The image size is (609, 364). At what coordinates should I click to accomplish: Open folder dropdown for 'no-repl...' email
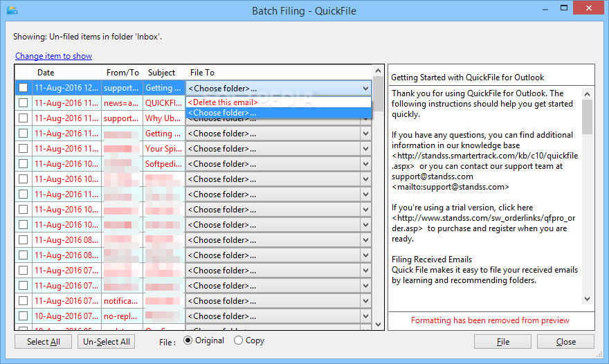click(x=365, y=316)
